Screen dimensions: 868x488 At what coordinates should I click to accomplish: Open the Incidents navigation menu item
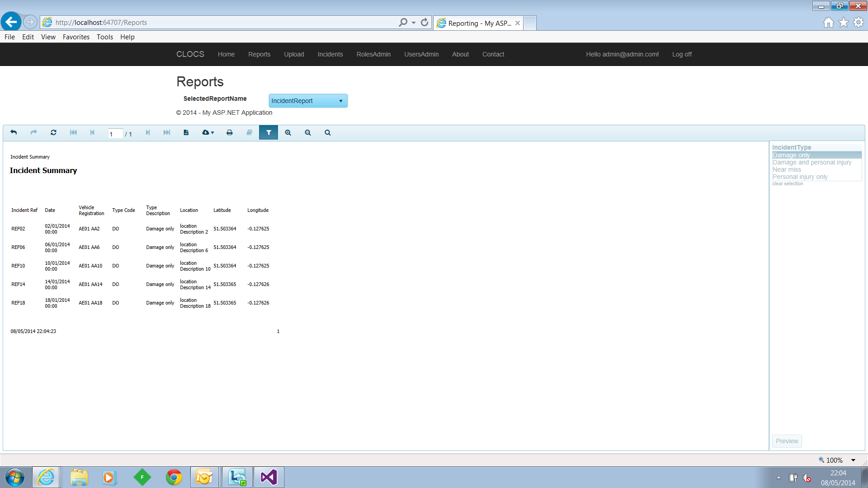click(330, 54)
